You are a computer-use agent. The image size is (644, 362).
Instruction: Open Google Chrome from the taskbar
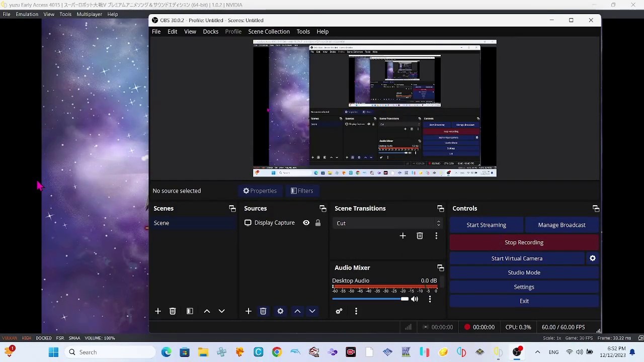[277, 352]
